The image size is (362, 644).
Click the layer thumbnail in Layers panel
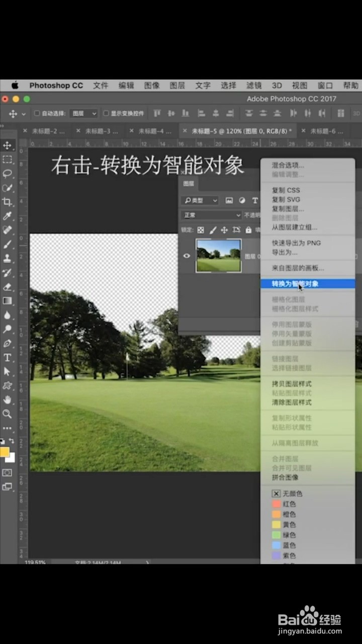click(218, 256)
